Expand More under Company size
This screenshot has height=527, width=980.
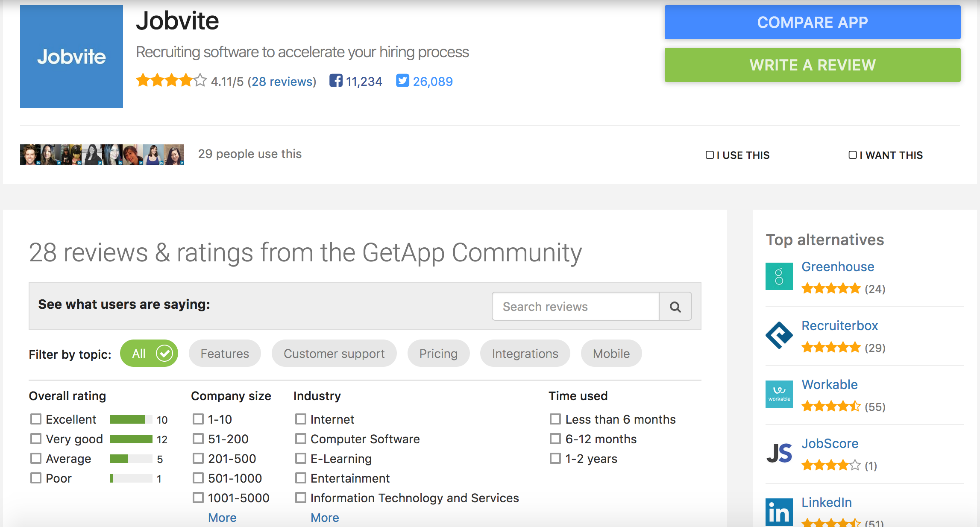pos(222,518)
